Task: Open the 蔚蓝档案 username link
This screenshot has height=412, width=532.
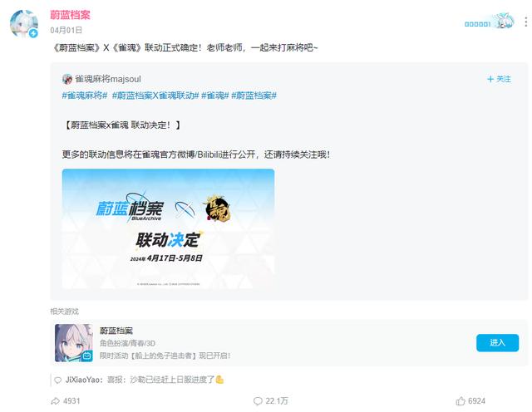Action: coord(70,15)
